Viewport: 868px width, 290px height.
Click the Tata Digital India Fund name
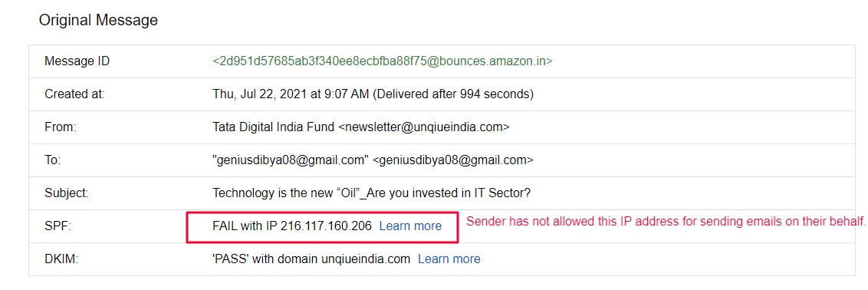click(274, 127)
